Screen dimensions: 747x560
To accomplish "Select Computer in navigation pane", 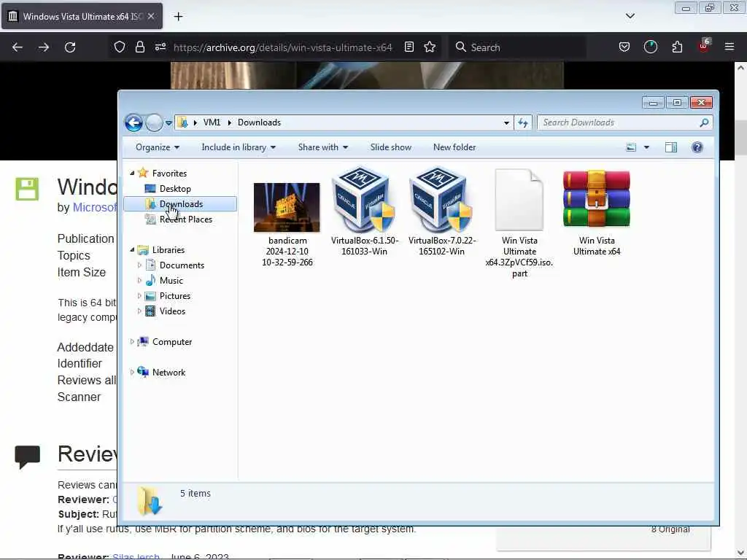I will click(x=171, y=342).
